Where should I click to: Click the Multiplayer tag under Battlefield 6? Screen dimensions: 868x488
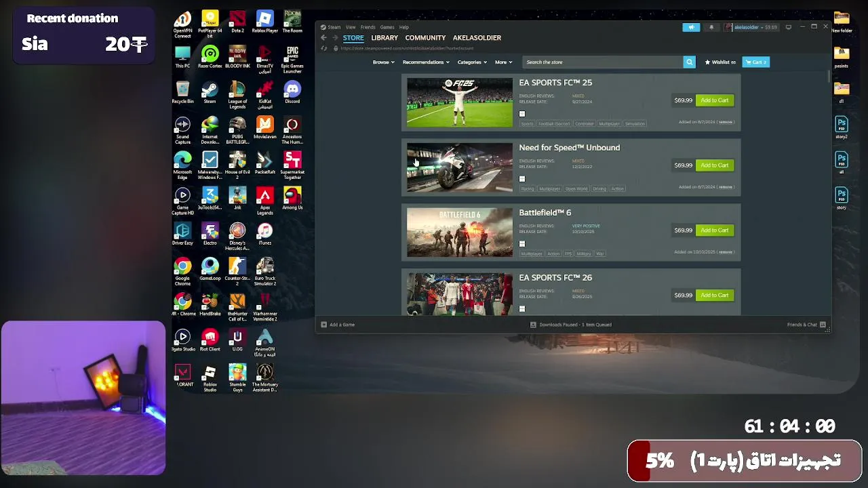pos(532,253)
